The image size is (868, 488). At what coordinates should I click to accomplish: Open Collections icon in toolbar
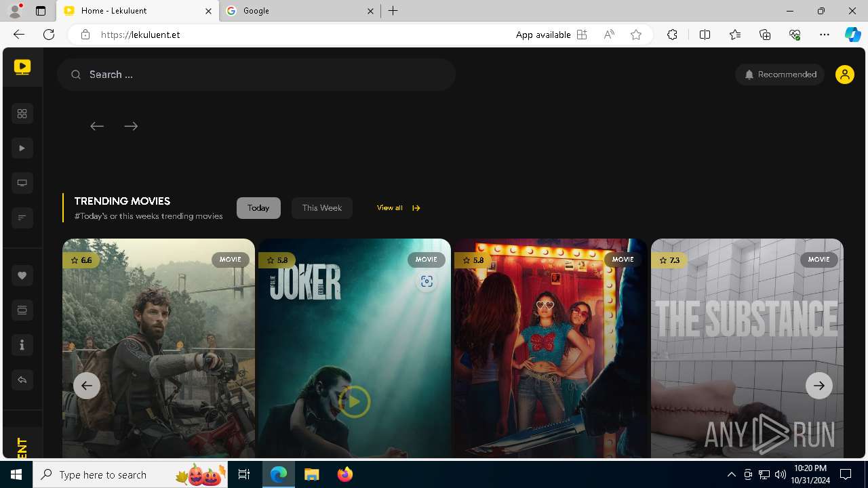pyautogui.click(x=765, y=35)
